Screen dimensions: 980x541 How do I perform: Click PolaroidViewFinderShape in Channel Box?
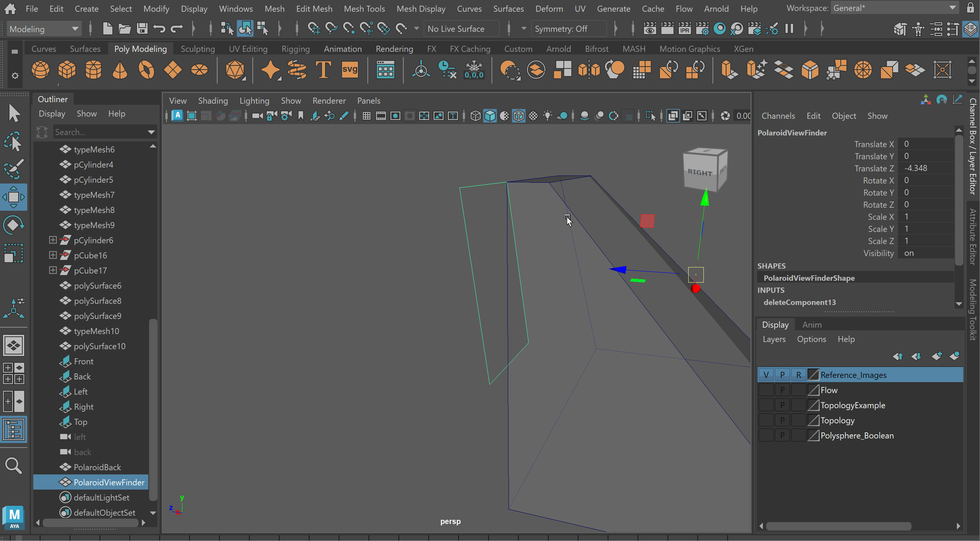coord(809,278)
